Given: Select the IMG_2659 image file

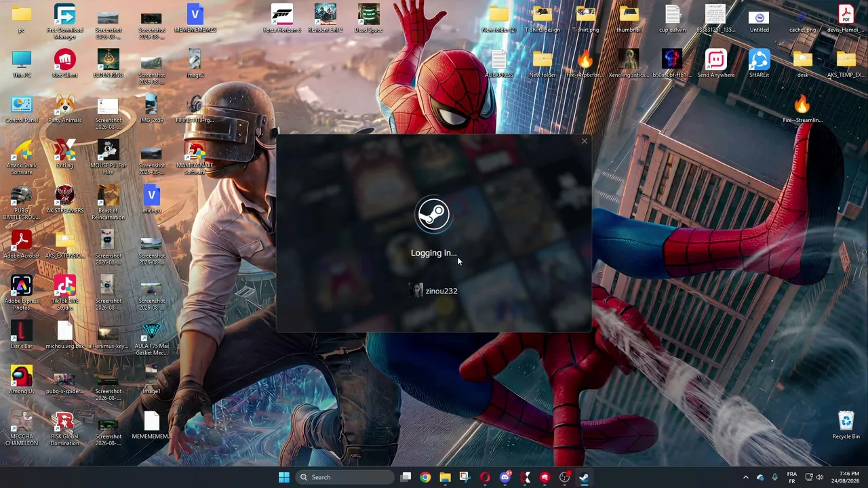Looking at the screenshot, I should [151, 109].
